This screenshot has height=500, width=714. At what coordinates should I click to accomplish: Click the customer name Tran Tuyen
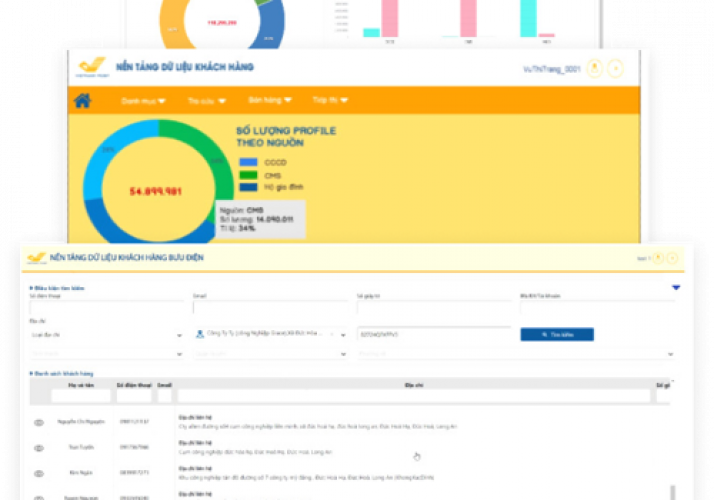tap(81, 447)
